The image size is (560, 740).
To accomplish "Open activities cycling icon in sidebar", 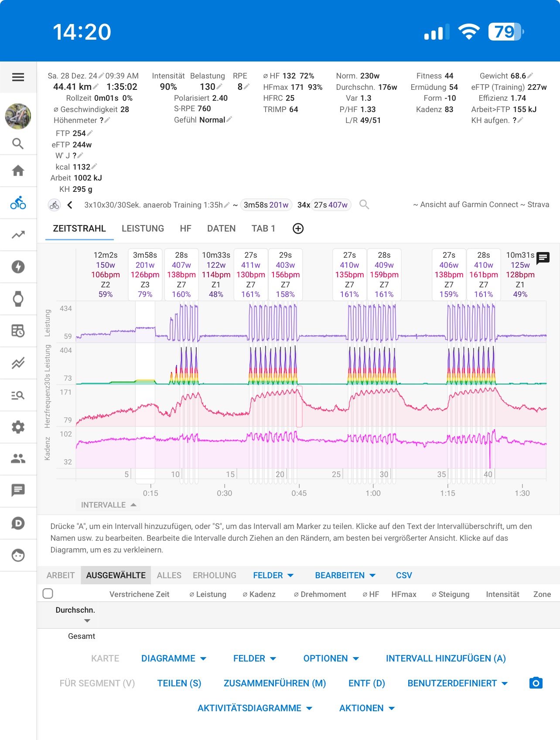I will coord(18,203).
